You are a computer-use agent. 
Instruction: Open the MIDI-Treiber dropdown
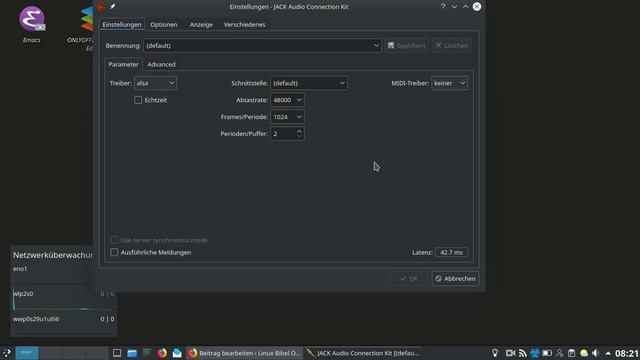pos(449,83)
